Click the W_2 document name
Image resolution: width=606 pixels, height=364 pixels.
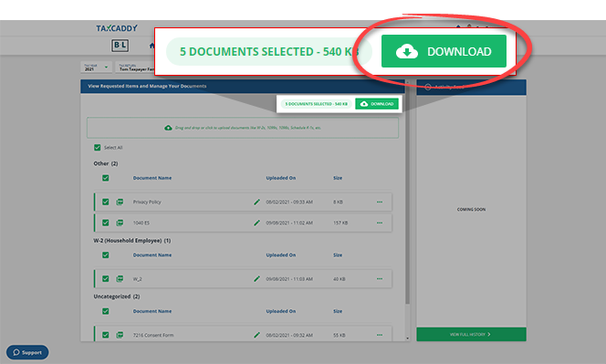tap(137, 278)
